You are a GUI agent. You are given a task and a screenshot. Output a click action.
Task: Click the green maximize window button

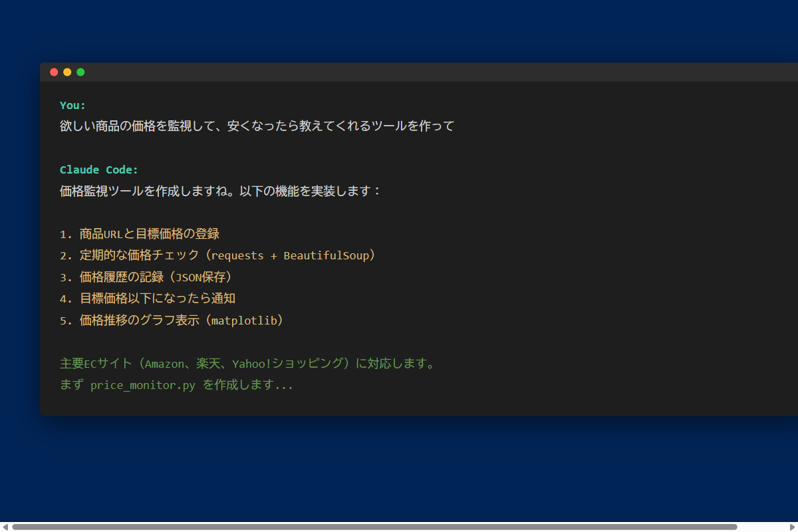point(80,72)
